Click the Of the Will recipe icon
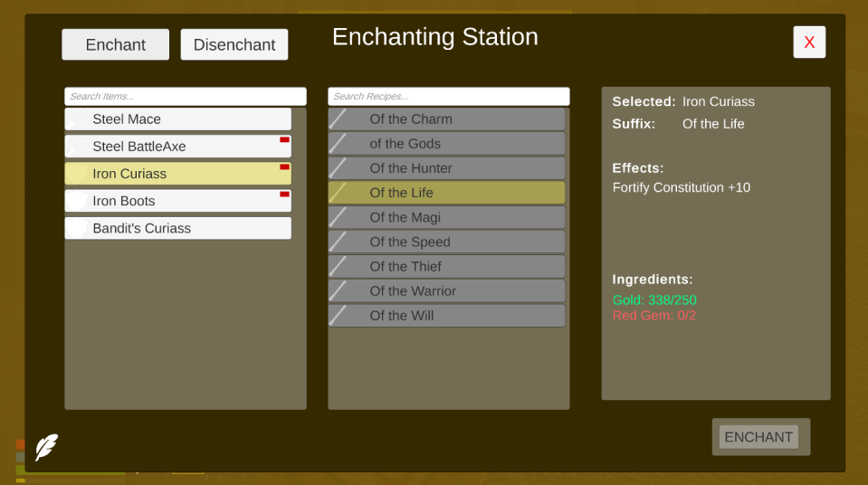The width and height of the screenshot is (868, 485). click(339, 316)
